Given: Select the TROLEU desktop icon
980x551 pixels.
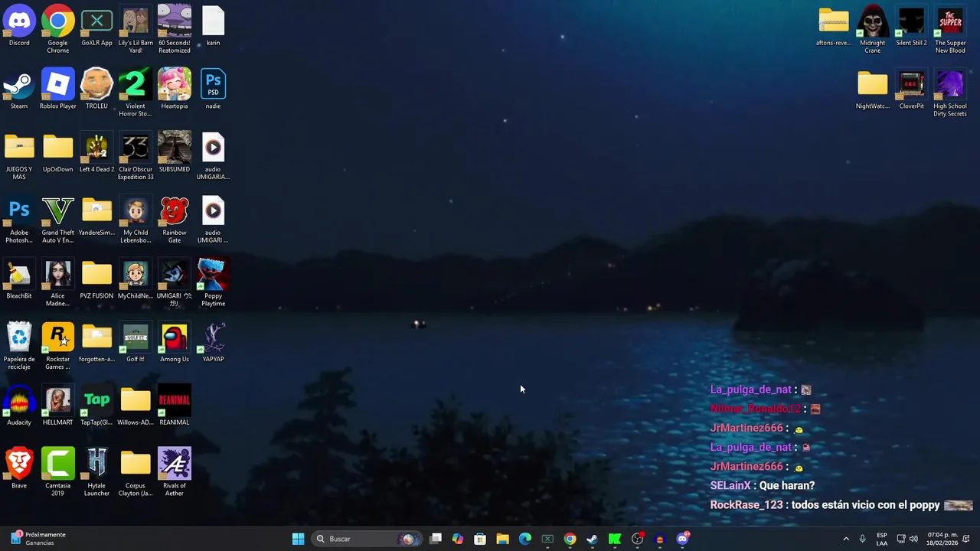Looking at the screenshot, I should [96, 89].
